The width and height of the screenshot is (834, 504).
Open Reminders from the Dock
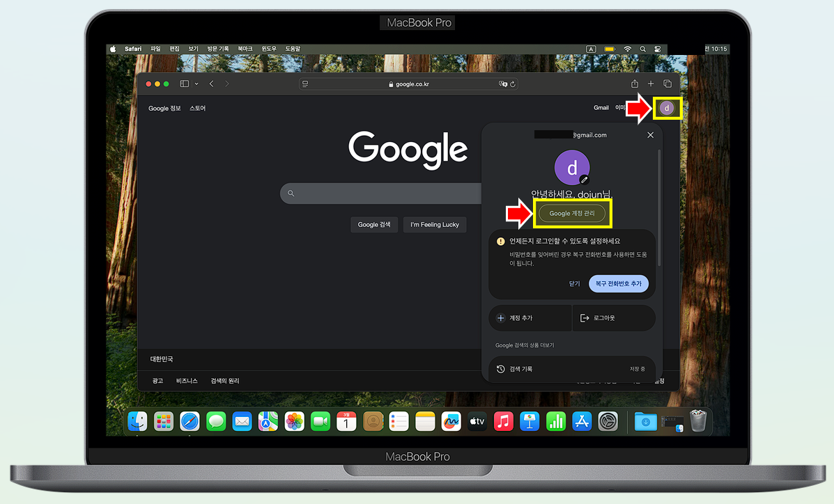[399, 422]
